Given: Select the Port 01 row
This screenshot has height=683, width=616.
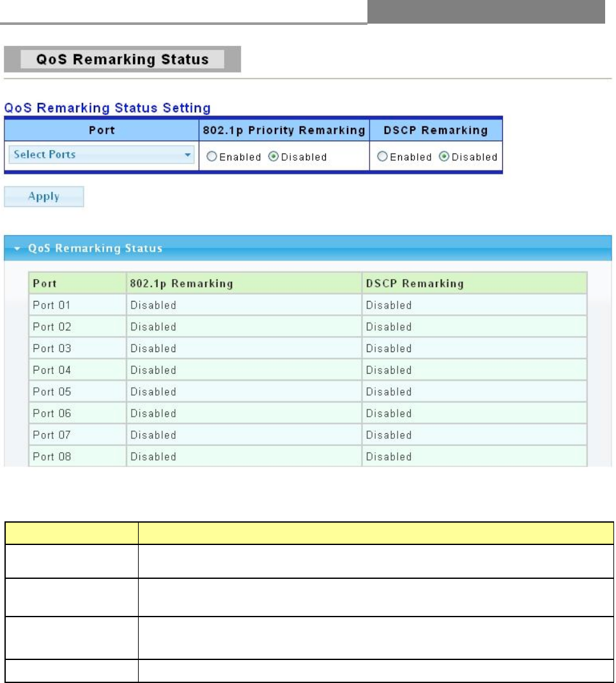Looking at the screenshot, I should tap(307, 305).
